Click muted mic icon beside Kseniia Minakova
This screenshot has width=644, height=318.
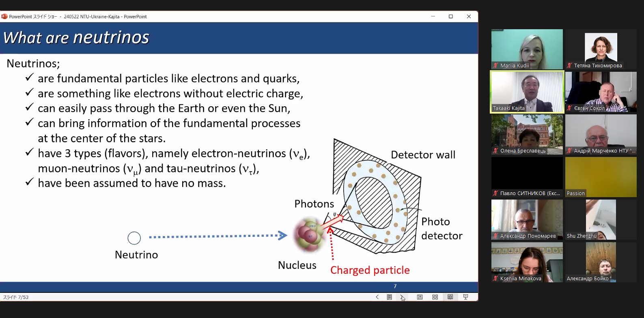495,278
